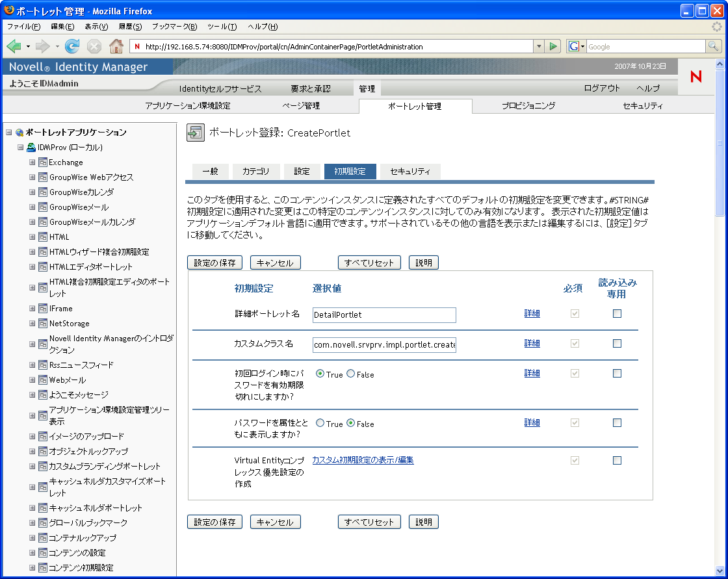728x579 pixels.
Task: Open the 一般 portlet tab
Action: [211, 172]
